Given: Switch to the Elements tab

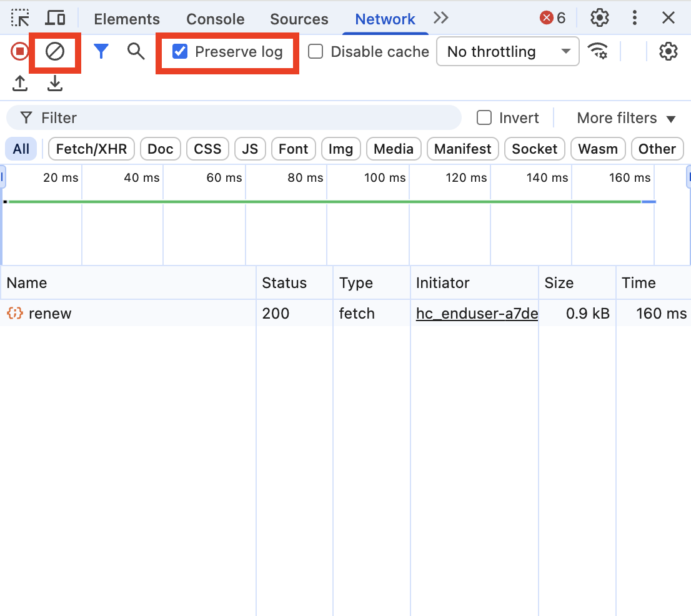Looking at the screenshot, I should pos(127,19).
